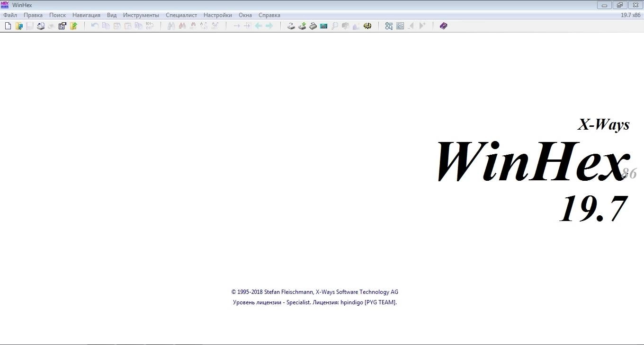Click the Open Folder icon with green arrow

pos(73,26)
